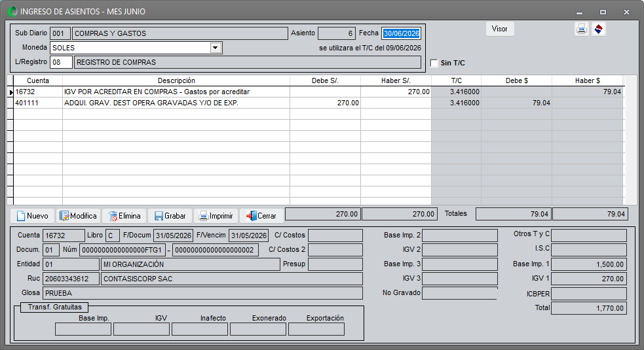Viewport: 644px width, 350px height.
Task: Click Haber $ value 79.04 in the 16732 row
Action: coord(587,92)
